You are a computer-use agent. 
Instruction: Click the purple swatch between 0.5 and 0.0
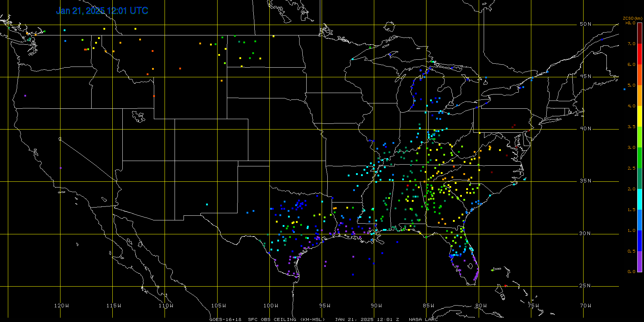point(640,262)
